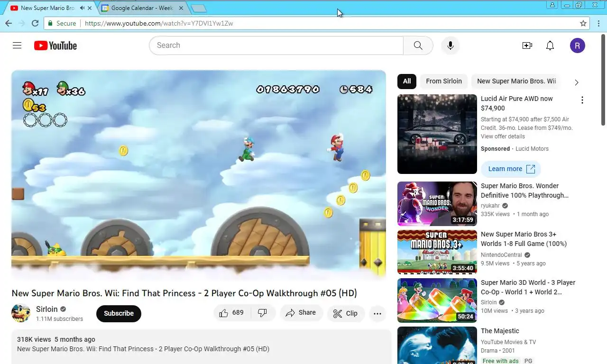Image resolution: width=607 pixels, height=364 pixels.
Task: Select the All filter chip
Action: click(407, 81)
